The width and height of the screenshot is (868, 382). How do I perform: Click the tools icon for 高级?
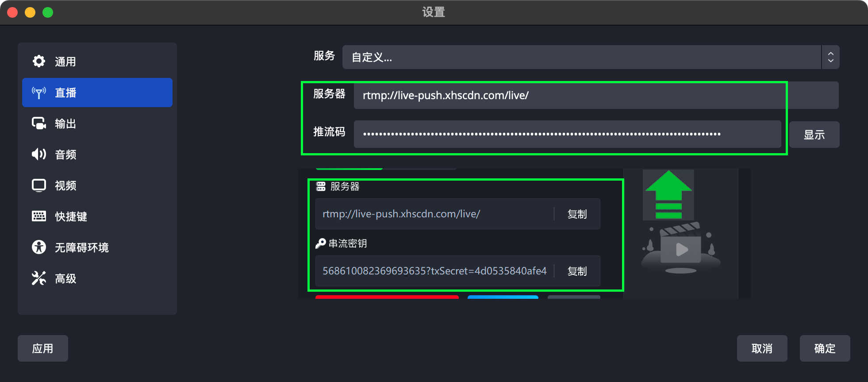click(x=39, y=278)
